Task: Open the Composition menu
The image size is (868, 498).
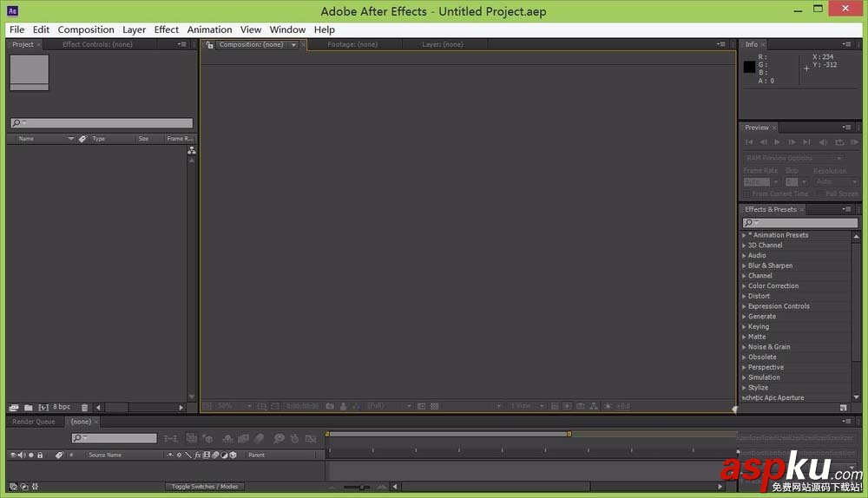Action: [86, 29]
